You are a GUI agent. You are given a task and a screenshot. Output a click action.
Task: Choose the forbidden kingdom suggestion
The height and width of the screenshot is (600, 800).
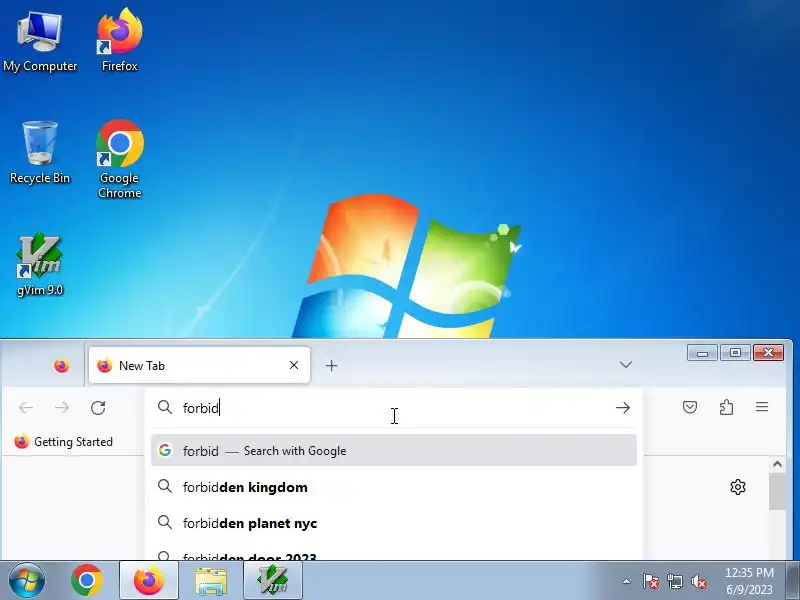coord(394,487)
